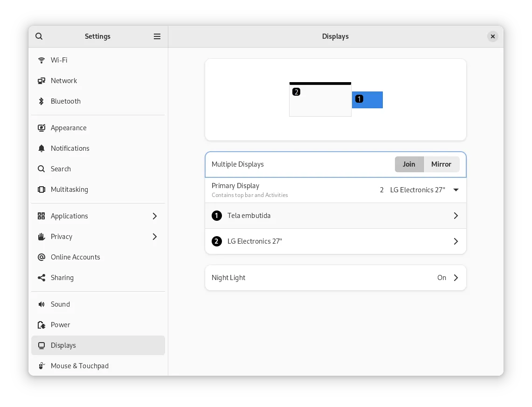Click the search magnifier icon in Settings header
The image size is (532, 407).
pyautogui.click(x=39, y=36)
